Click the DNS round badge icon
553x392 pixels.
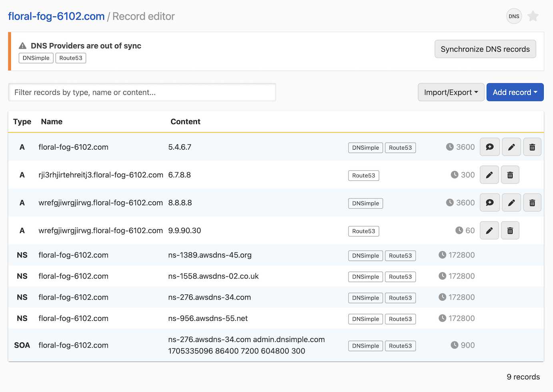point(514,16)
